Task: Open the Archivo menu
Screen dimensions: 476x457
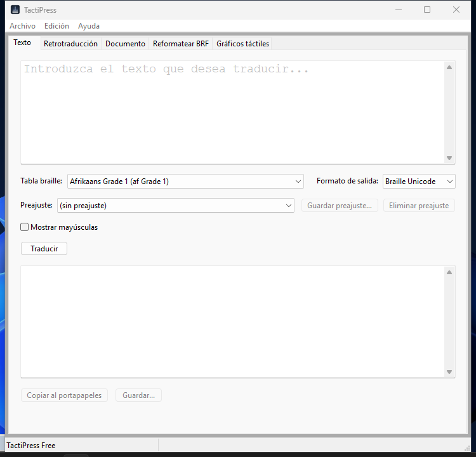Action: [x=22, y=26]
